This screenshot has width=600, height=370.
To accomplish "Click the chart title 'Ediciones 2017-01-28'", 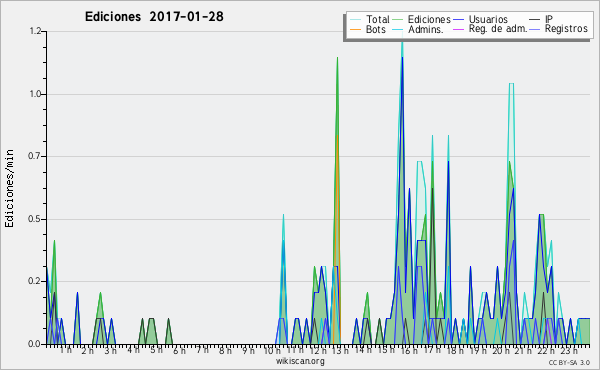I will pyautogui.click(x=154, y=17).
